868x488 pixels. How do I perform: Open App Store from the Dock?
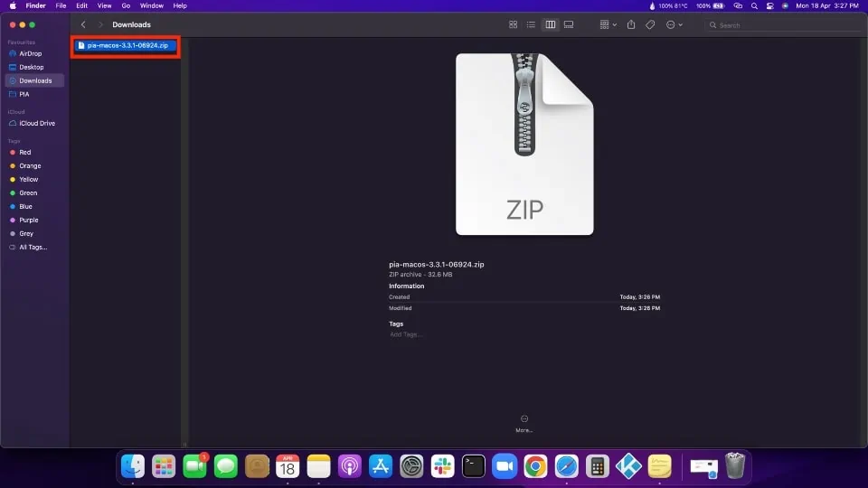coord(381,466)
